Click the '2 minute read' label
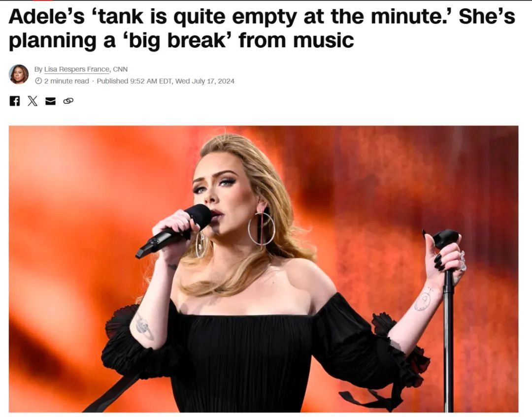 pos(66,81)
